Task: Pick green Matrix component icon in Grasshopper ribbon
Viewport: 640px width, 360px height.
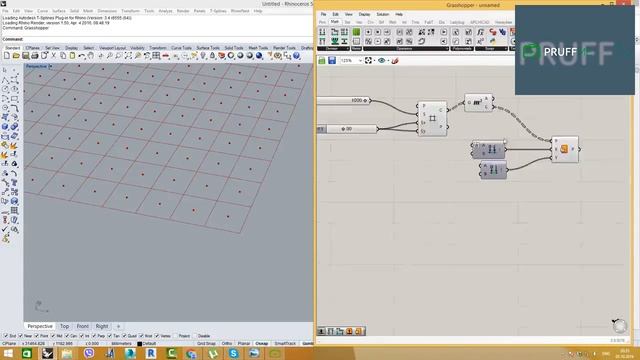Action: [356, 32]
